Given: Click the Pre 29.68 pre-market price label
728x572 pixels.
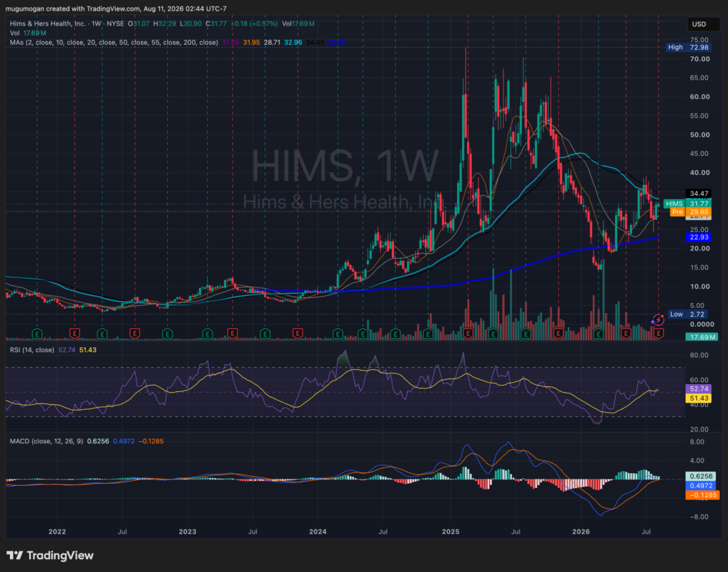Looking at the screenshot, I should pos(691,212).
